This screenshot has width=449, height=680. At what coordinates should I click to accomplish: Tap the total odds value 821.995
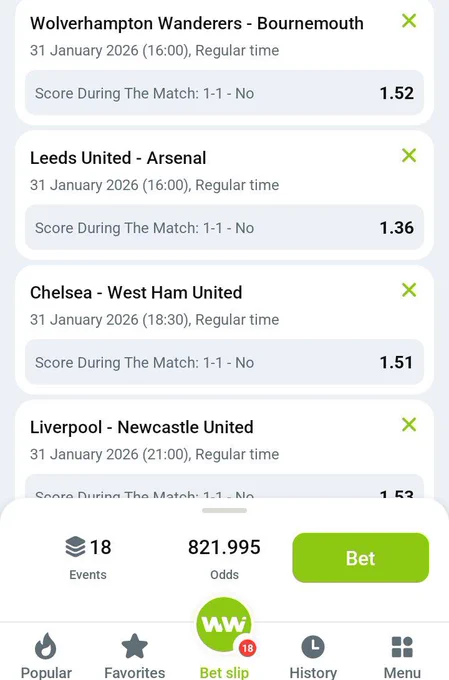[x=224, y=547]
